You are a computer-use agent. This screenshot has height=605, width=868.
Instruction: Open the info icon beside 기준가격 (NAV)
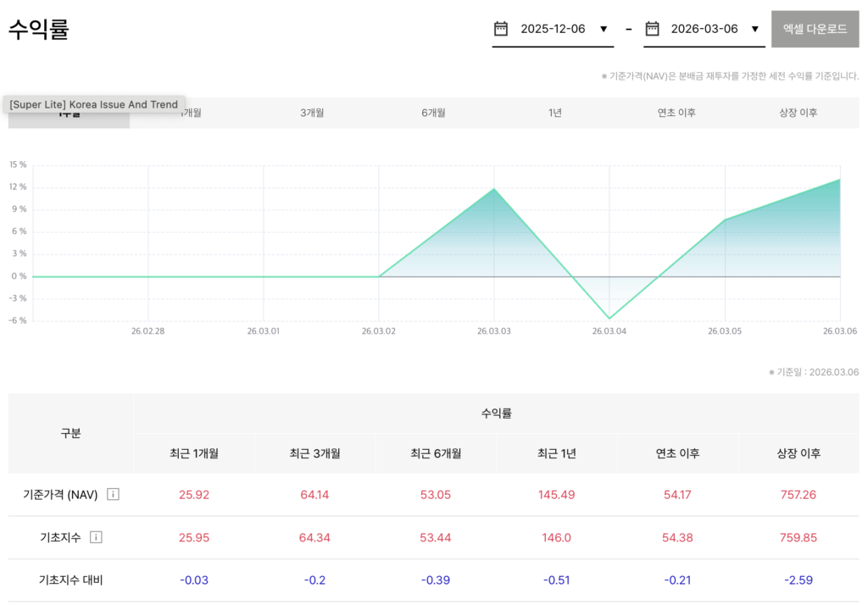click(113, 494)
